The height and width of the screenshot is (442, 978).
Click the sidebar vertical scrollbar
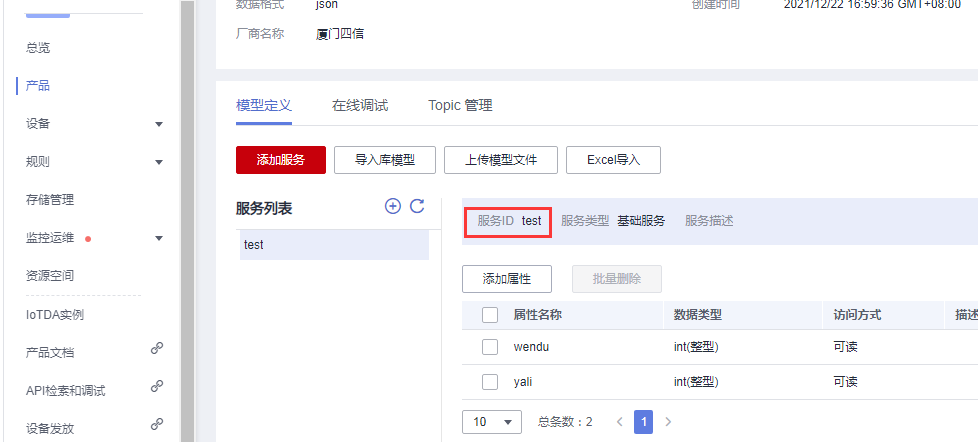[x=187, y=221]
